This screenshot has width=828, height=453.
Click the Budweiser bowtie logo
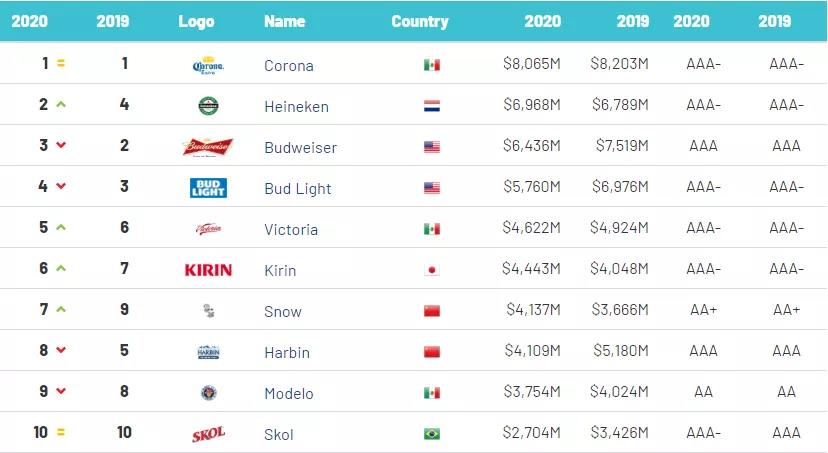click(208, 146)
